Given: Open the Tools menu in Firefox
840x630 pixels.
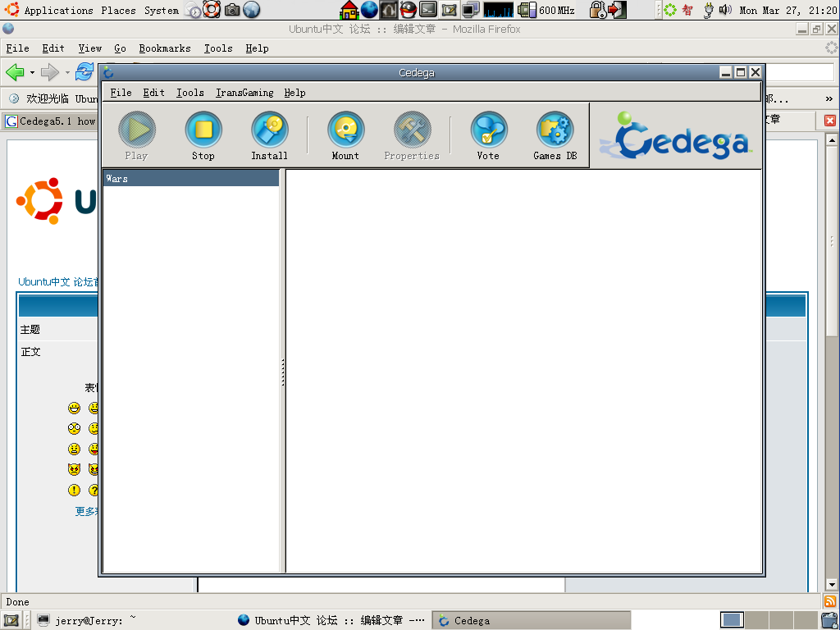Looking at the screenshot, I should 218,48.
